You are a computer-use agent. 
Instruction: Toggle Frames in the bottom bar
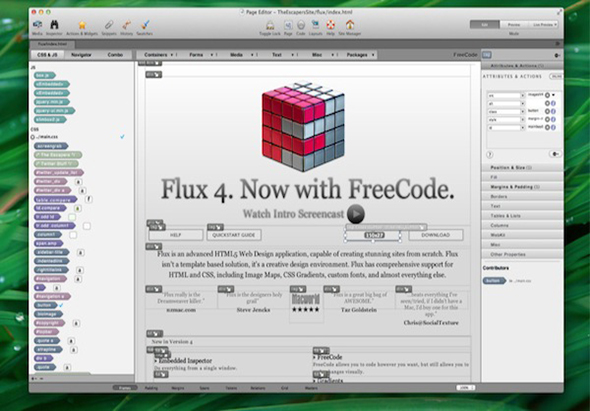[x=125, y=388]
